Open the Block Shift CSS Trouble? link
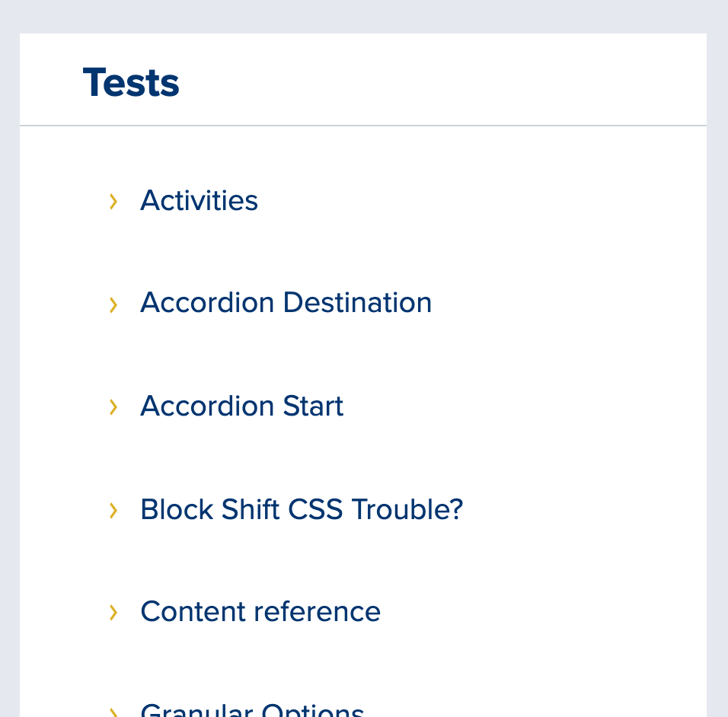Image resolution: width=728 pixels, height=717 pixels. tap(302, 509)
